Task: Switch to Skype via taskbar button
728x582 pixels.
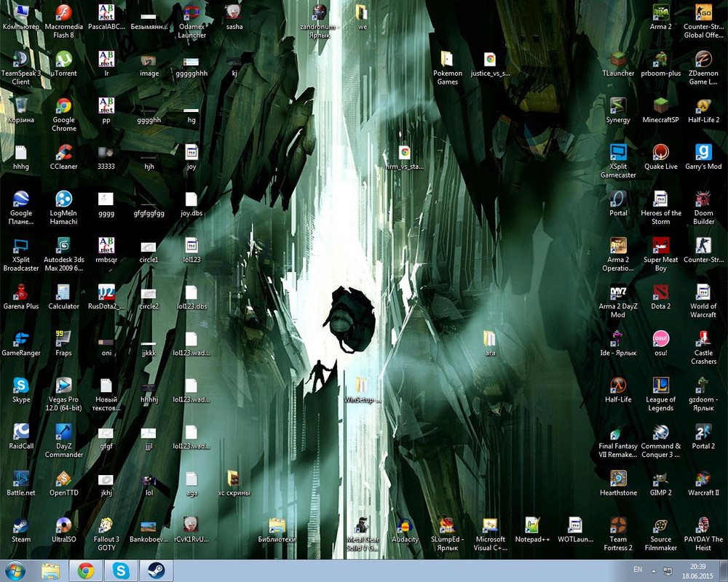Action: tap(121, 571)
